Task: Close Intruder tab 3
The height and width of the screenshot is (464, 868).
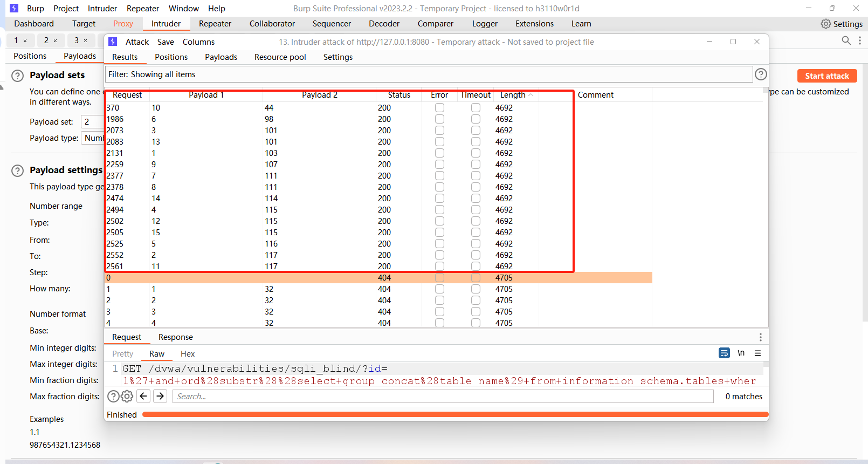Action: (85, 40)
